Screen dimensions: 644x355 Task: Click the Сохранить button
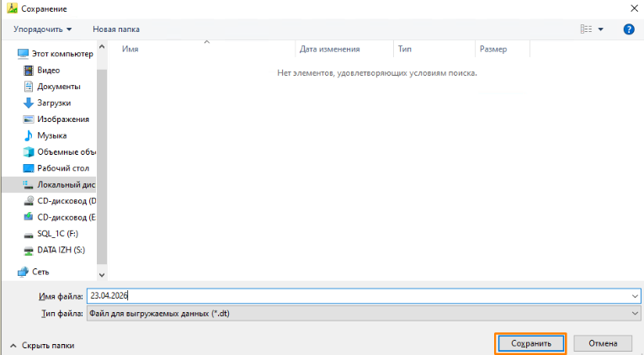point(530,343)
